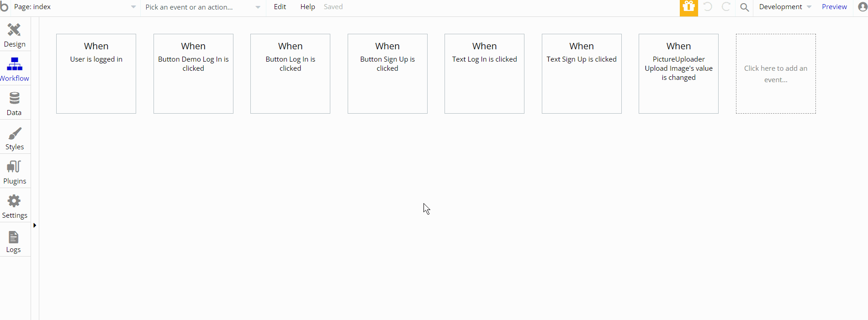Open the Development version dropdown
Viewport: 868px width, 320px height.
pyautogui.click(x=785, y=7)
